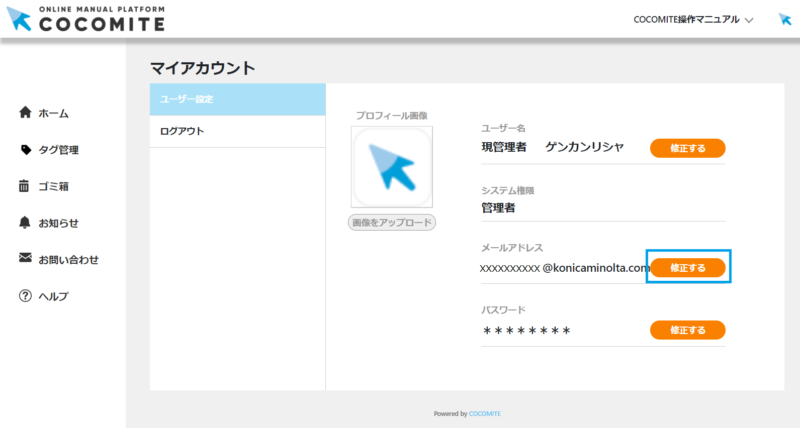Click the envelope contact icon
Image resolution: width=800 pixels, height=428 pixels.
tap(26, 259)
